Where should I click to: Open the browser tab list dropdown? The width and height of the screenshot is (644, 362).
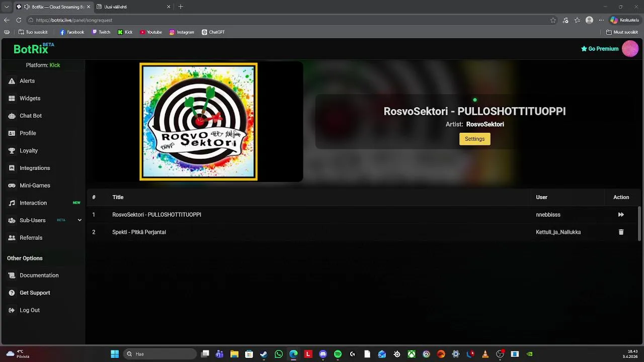coord(7,7)
